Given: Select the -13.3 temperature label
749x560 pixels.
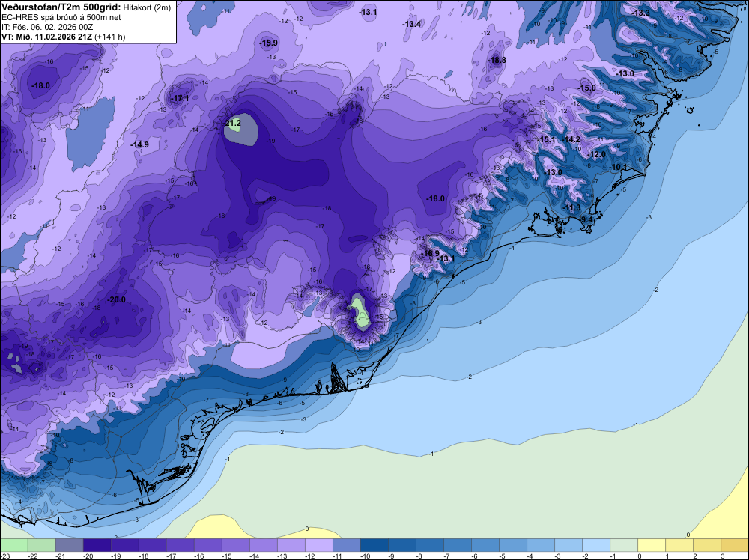Looking at the screenshot, I should (642, 13).
